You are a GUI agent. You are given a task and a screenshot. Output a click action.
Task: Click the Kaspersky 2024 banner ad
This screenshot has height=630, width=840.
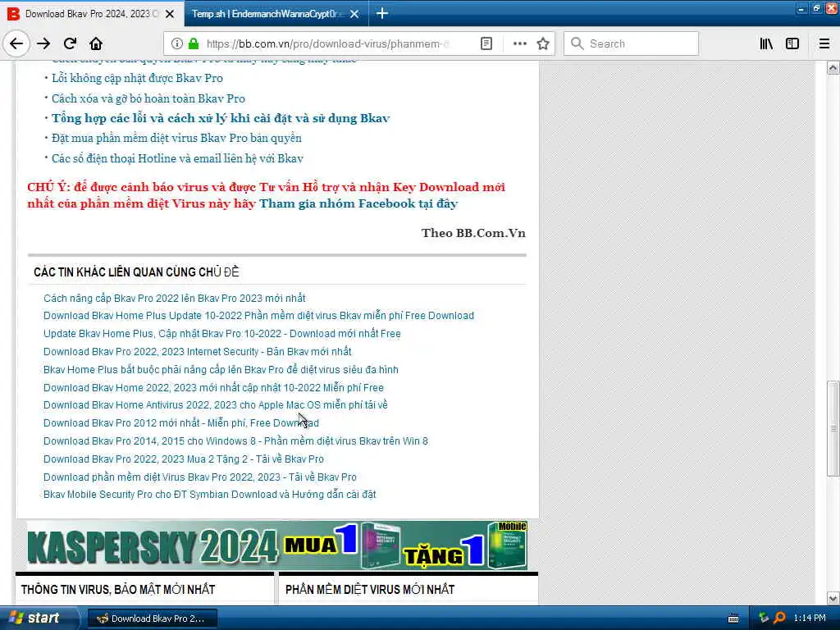277,546
